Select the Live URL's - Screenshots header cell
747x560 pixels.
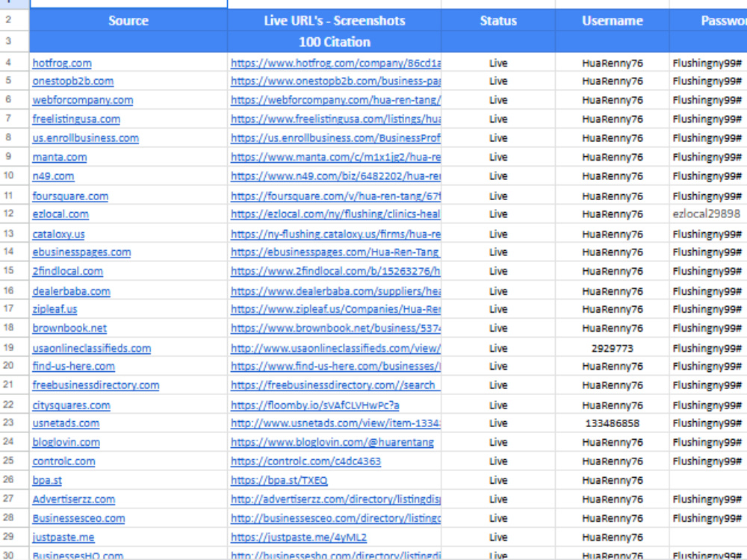[335, 20]
